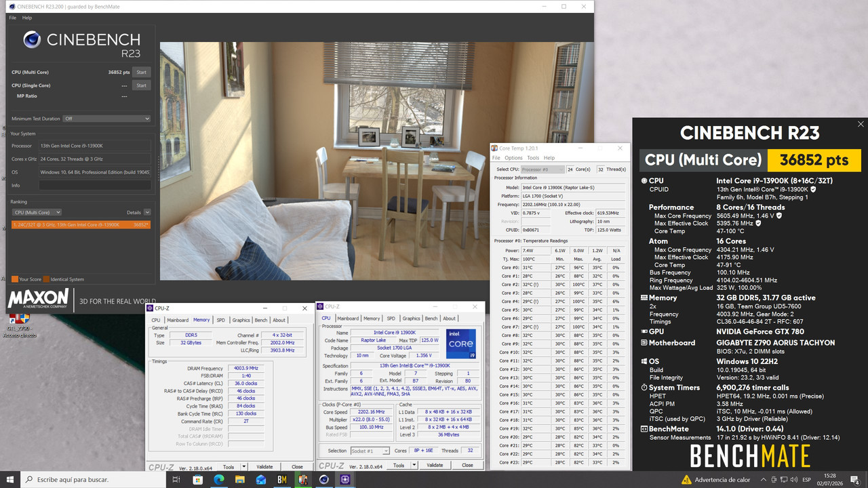Open Core Temp Options menu
This screenshot has width=868, height=488.
click(513, 158)
